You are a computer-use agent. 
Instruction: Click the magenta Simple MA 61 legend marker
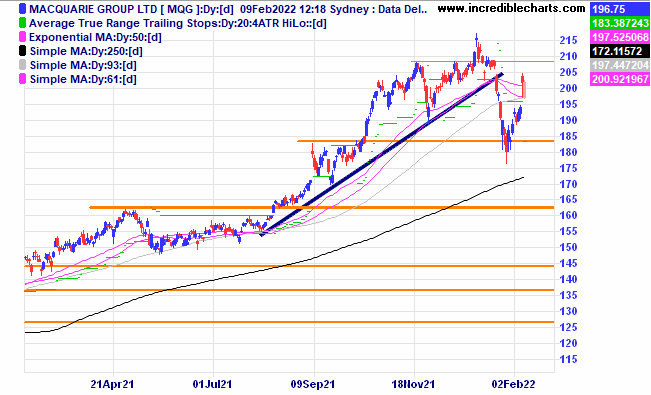pos(22,79)
